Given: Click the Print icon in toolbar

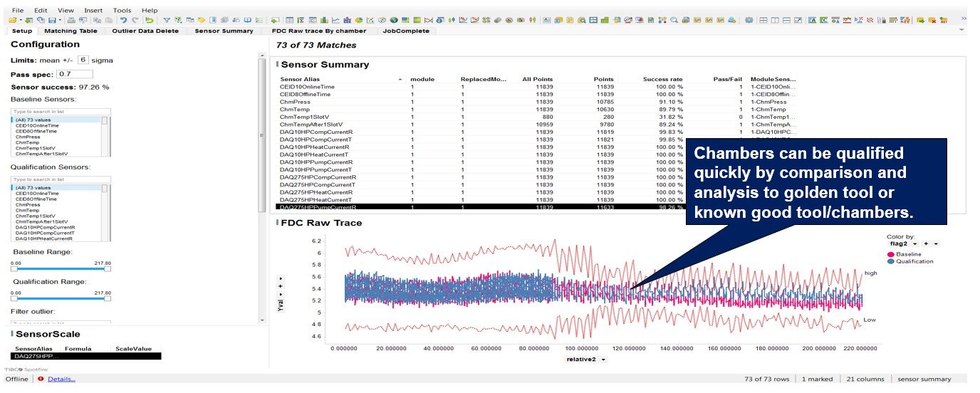Looking at the screenshot, I should [x=71, y=20].
